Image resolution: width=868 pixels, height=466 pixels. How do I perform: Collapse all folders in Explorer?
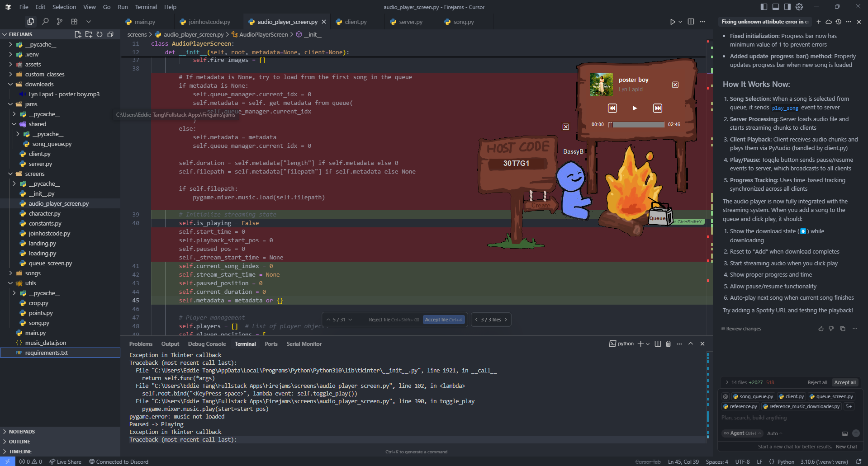(x=110, y=34)
